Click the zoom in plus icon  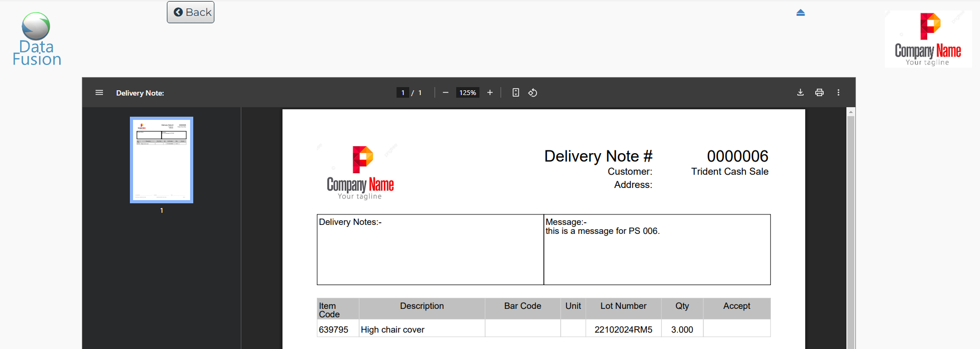pos(490,92)
